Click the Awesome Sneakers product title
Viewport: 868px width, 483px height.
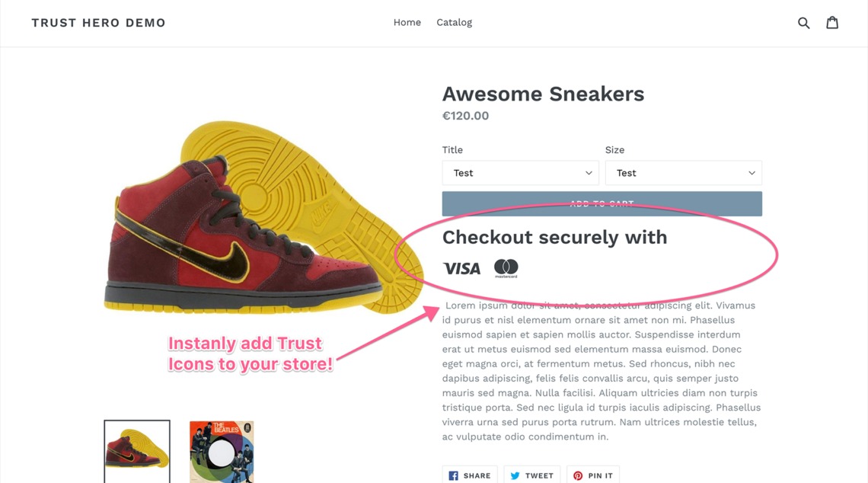[x=543, y=94]
